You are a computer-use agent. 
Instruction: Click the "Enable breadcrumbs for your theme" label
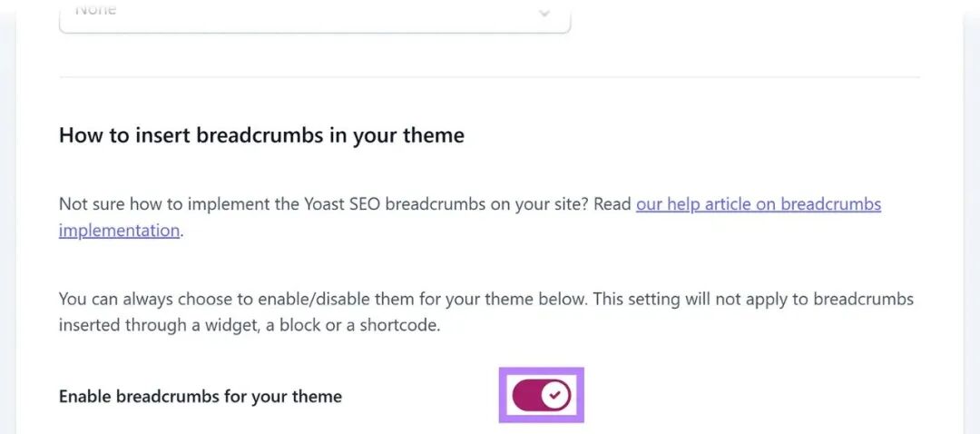201,397
